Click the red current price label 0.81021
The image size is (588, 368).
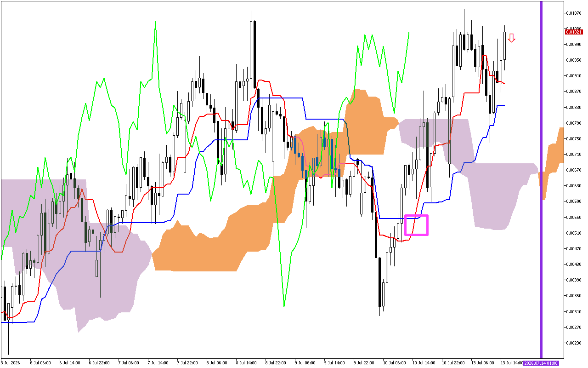click(x=573, y=32)
